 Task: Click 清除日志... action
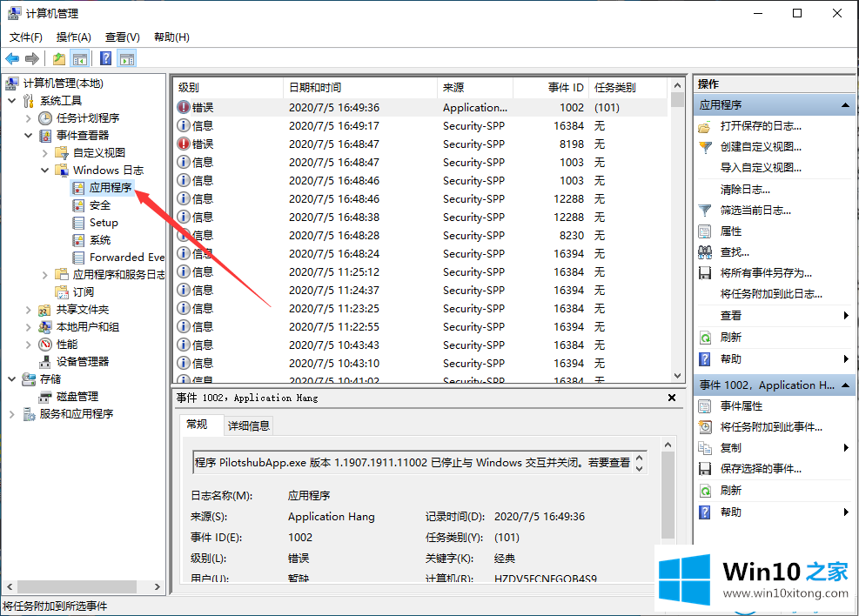tap(744, 190)
